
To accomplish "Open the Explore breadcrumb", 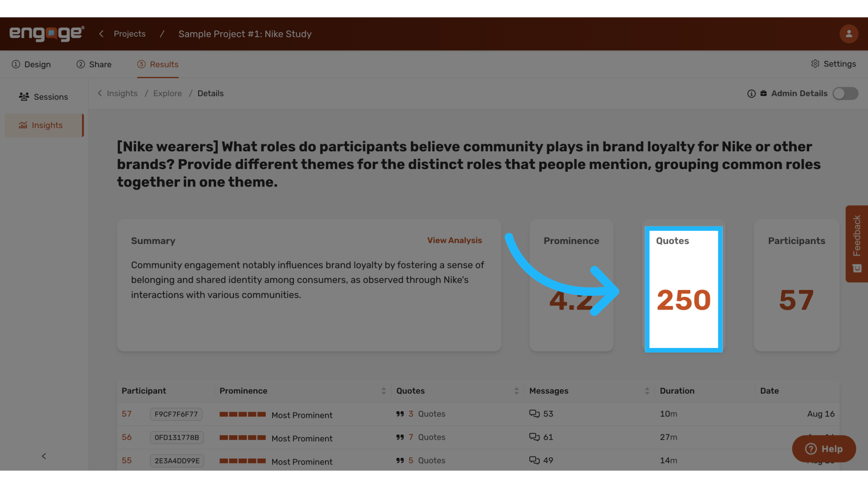I will [167, 93].
